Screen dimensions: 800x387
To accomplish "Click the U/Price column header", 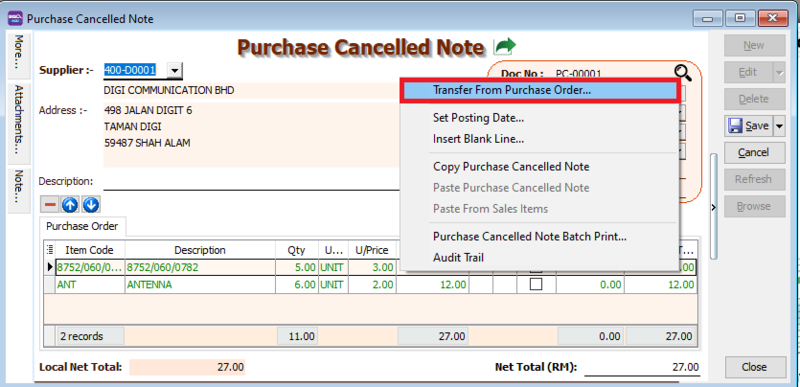I will coord(372,250).
